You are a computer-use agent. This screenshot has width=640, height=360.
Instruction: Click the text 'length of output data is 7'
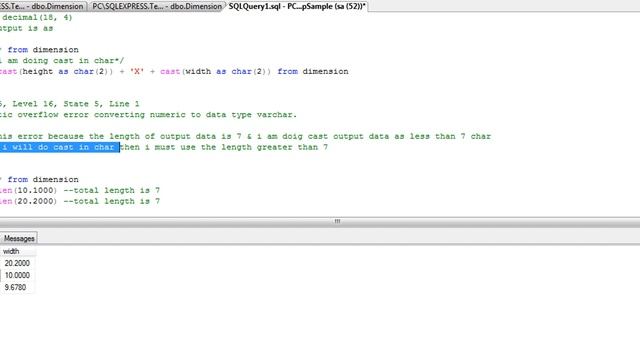pyautogui.click(x=175, y=136)
